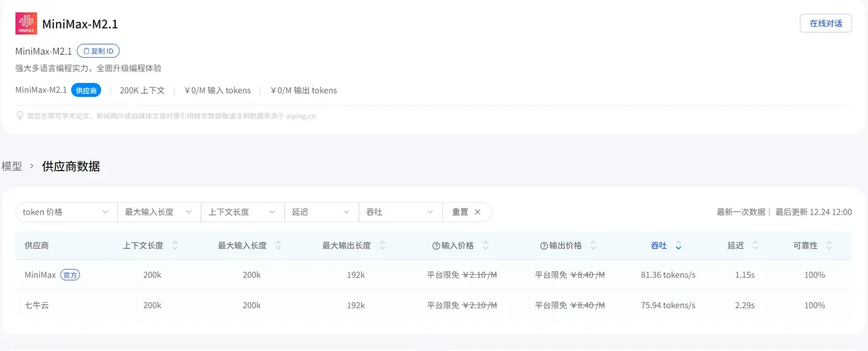Screen dimensions: 868x351
Task: Sort by max input length arrows
Action: (x=278, y=246)
